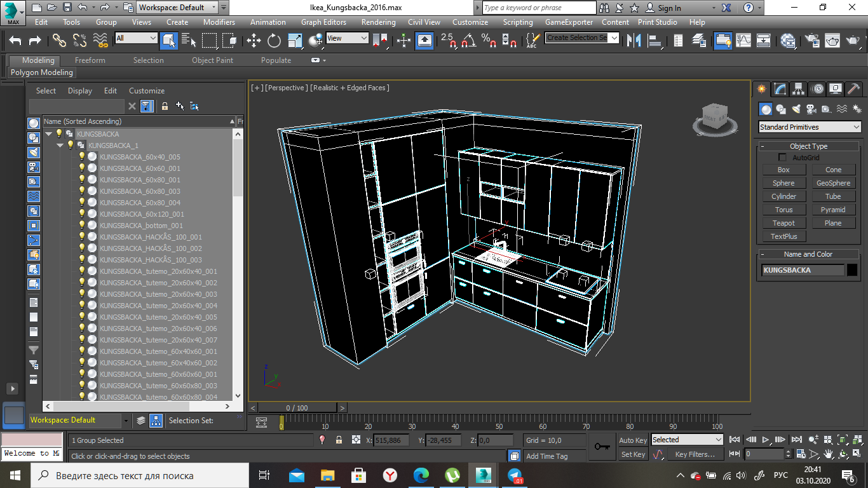868x488 pixels.
Task: Switch to Modify panel tab
Action: click(x=780, y=89)
